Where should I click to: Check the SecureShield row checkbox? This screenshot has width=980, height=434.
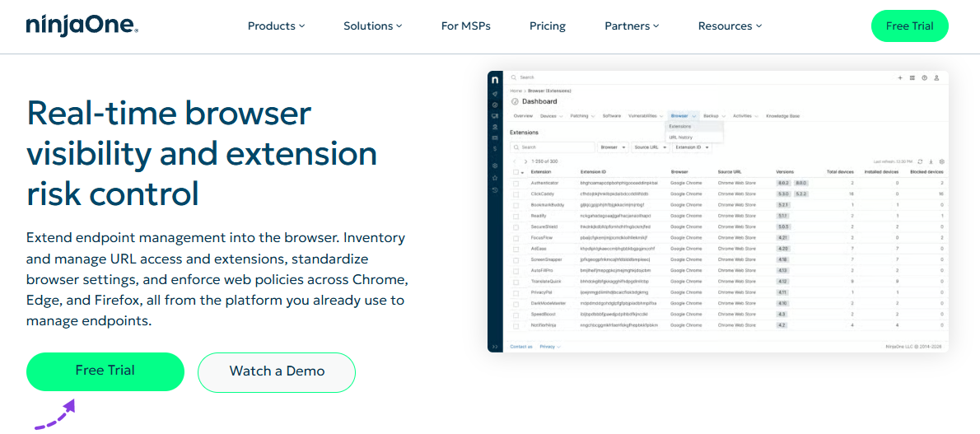pos(516,227)
